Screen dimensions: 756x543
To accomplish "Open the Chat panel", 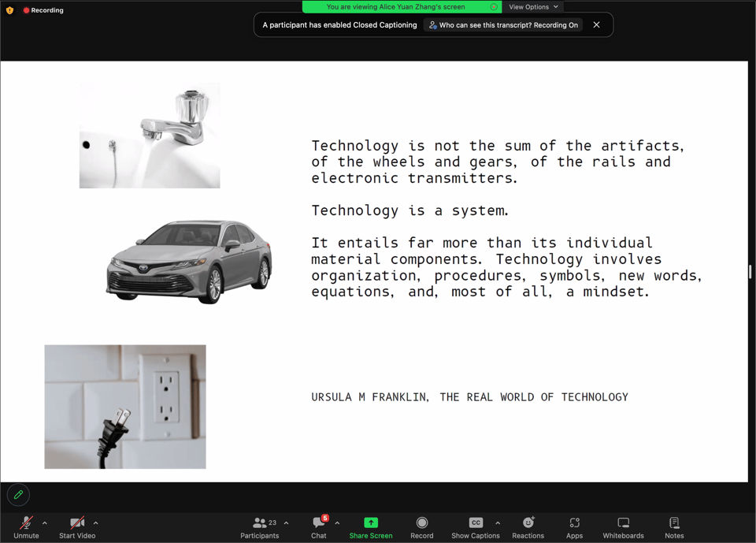I will (318, 527).
